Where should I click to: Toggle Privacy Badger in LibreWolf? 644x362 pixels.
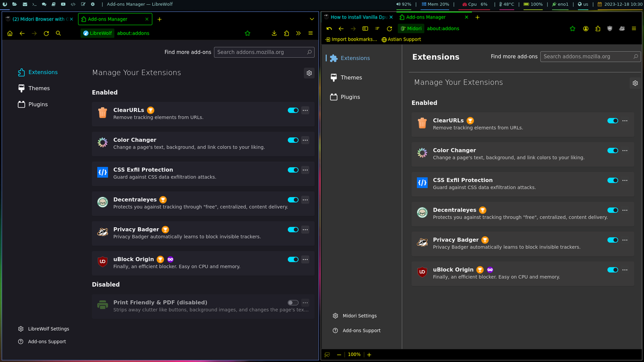pos(293,229)
